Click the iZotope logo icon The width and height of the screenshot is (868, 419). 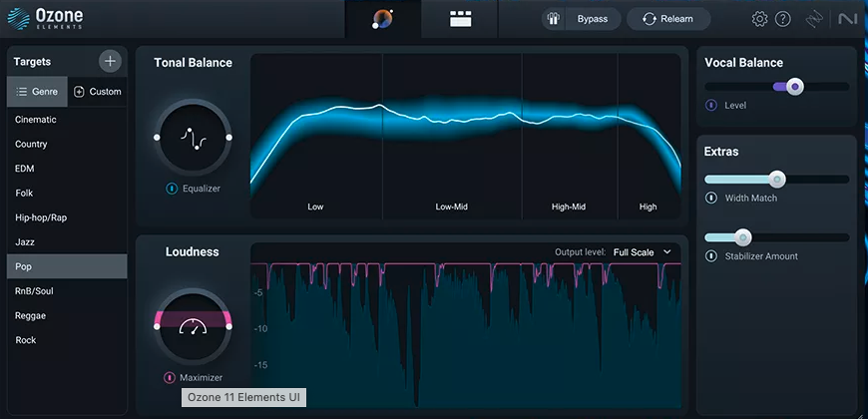pyautogui.click(x=814, y=19)
